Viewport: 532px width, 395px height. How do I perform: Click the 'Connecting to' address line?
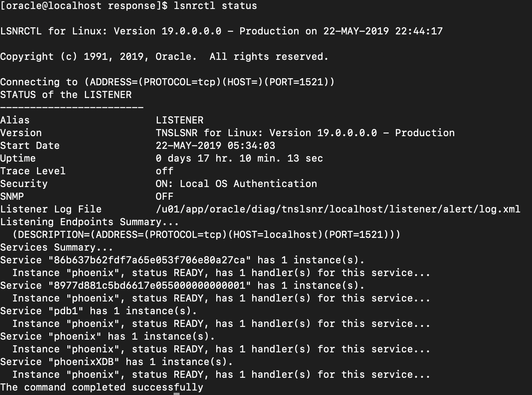(x=167, y=82)
